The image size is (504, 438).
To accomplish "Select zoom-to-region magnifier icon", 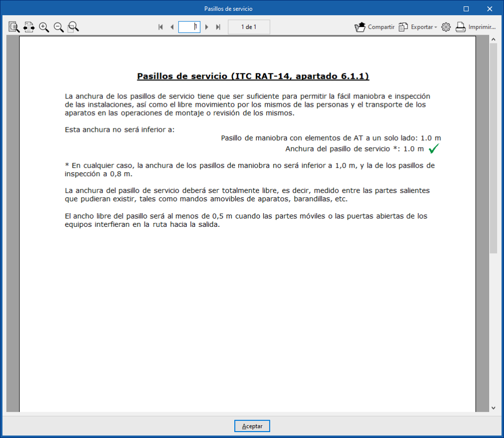I will 73,27.
